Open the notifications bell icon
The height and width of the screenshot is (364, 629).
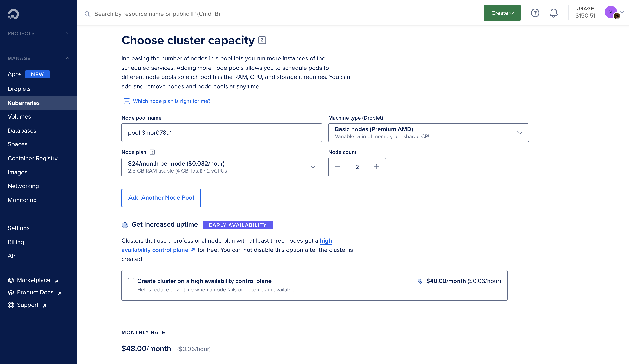pos(553,13)
